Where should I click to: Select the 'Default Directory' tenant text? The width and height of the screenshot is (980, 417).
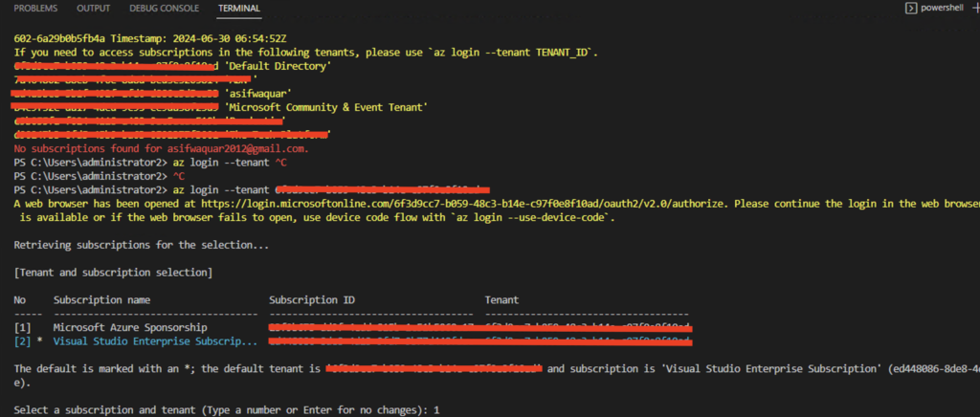click(277, 66)
